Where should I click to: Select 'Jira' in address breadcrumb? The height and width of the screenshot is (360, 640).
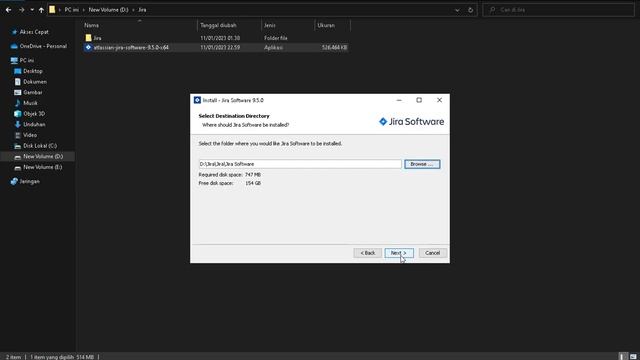[142, 10]
